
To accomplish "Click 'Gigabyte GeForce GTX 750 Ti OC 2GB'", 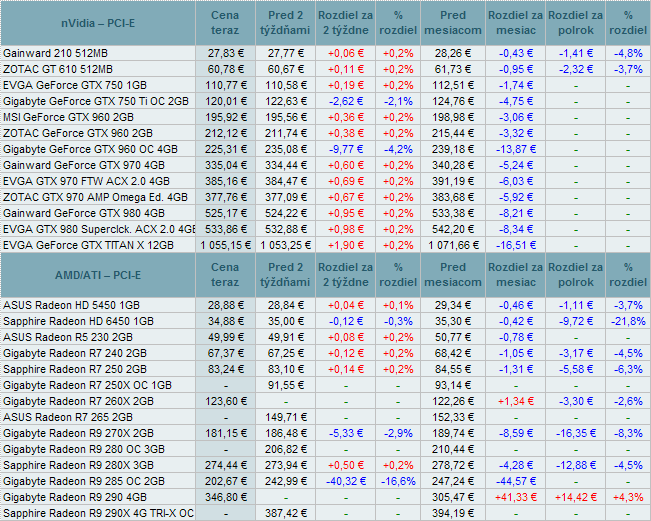I will [96, 101].
